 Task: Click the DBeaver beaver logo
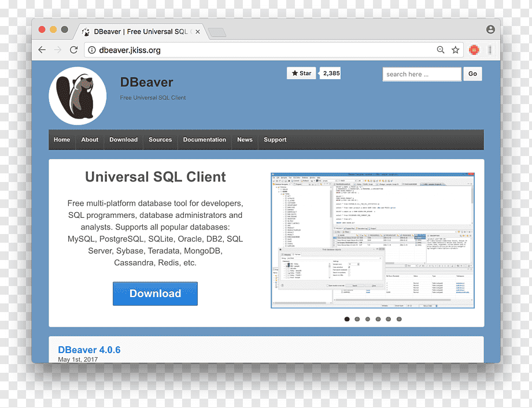point(77,95)
